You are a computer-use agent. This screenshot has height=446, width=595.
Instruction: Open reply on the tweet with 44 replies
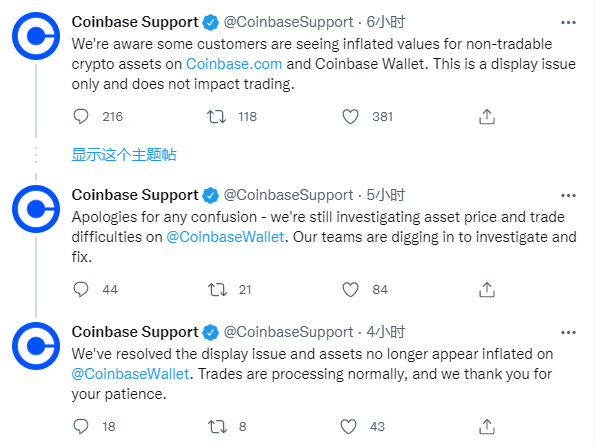pos(81,290)
